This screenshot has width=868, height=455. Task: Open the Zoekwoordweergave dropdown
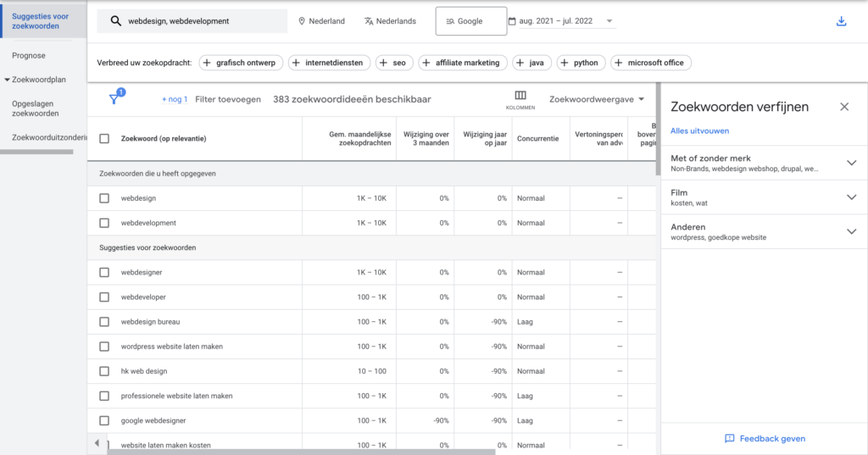point(597,99)
